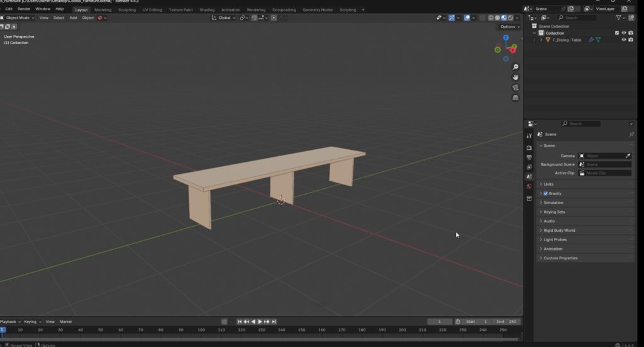Open Global transform orientation dropdown
The width and height of the screenshot is (644, 347).
pyautogui.click(x=223, y=18)
